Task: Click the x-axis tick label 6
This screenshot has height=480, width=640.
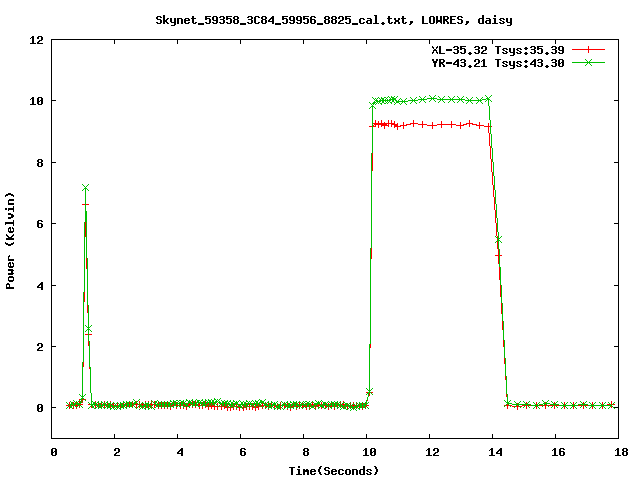Action: click(x=243, y=452)
